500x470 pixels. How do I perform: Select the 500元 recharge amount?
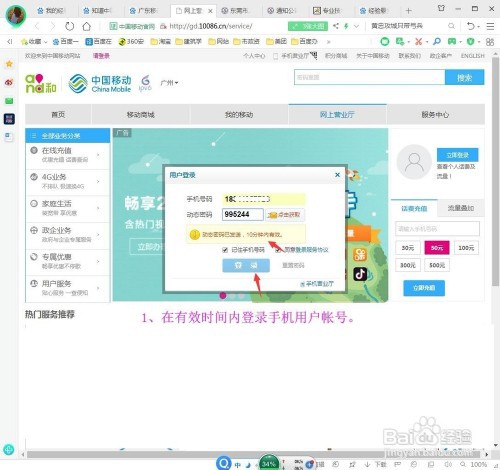click(437, 265)
